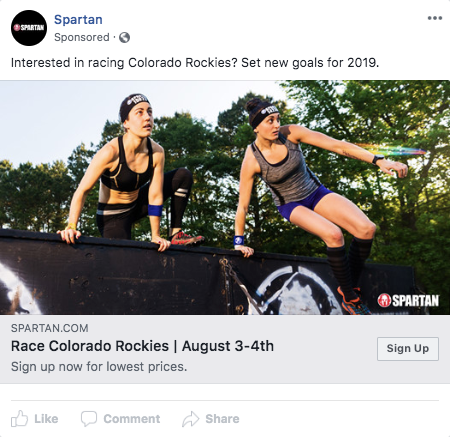Click the Spartan page name

pos(78,19)
